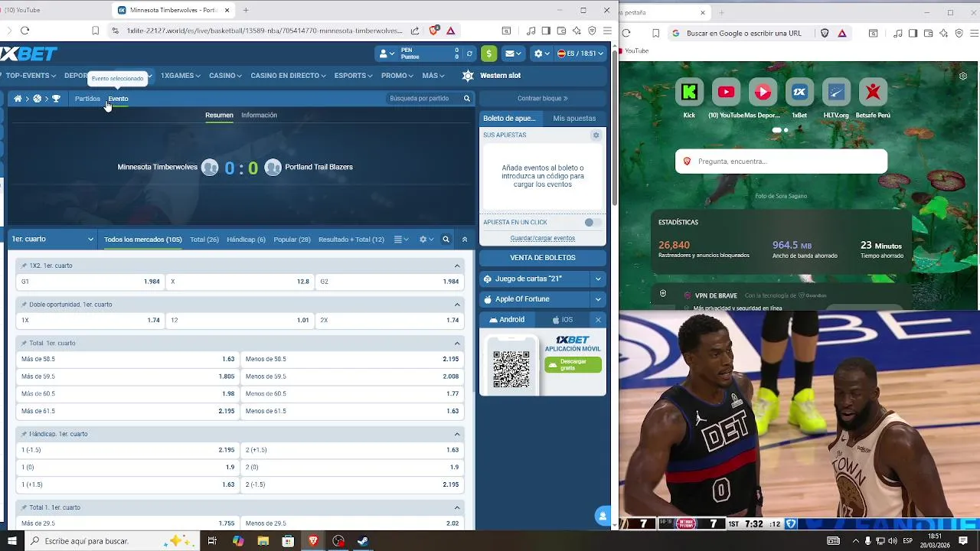Viewport: 980px width, 551px height.
Task: Open bet slip settings gear in SUS APUESTAS
Action: click(x=596, y=135)
